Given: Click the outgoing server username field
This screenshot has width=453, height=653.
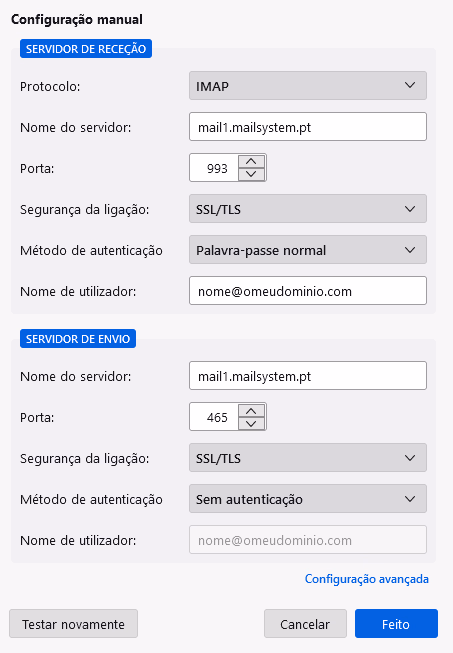Looking at the screenshot, I should pos(308,540).
